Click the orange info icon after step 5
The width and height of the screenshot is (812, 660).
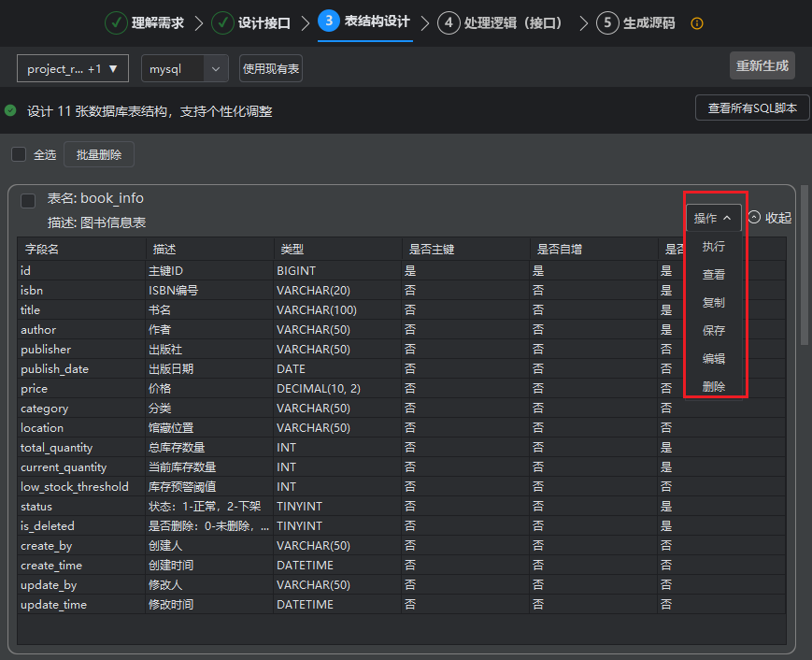pos(697,23)
